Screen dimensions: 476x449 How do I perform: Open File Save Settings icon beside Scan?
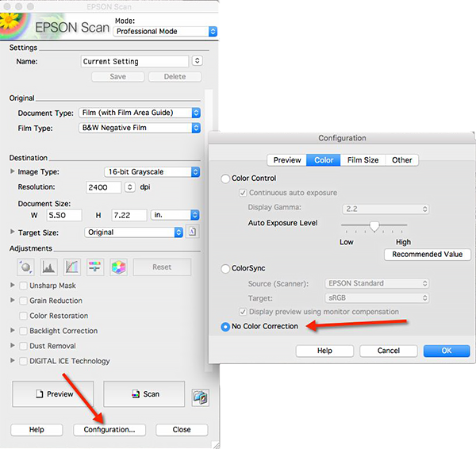(x=200, y=395)
